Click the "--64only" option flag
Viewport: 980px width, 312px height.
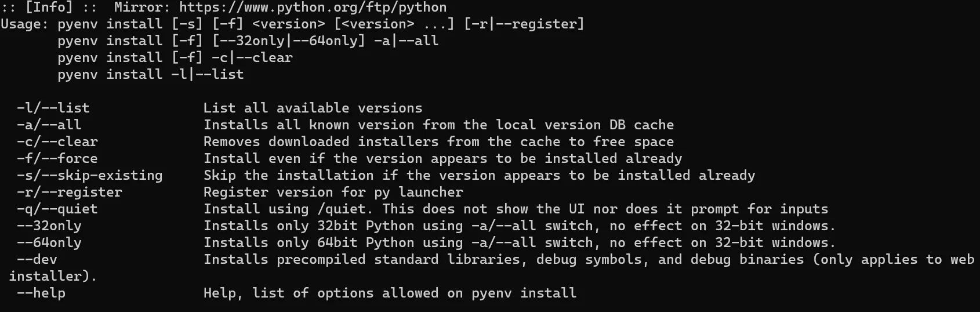pyautogui.click(x=49, y=242)
